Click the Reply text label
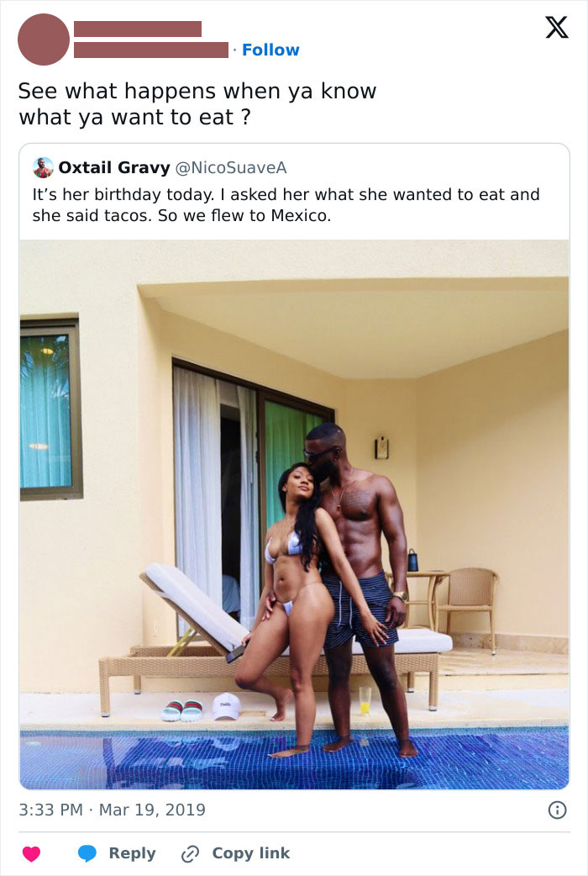 click(x=132, y=853)
